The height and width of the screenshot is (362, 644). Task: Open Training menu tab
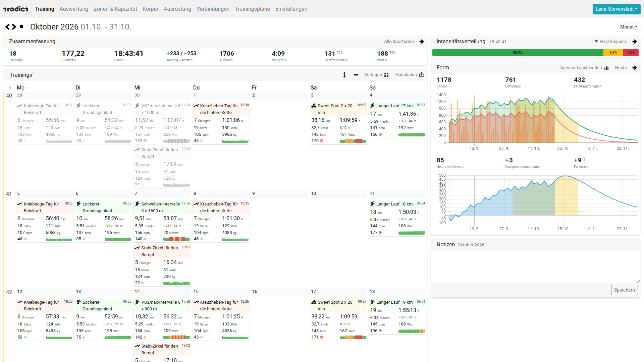click(x=45, y=9)
